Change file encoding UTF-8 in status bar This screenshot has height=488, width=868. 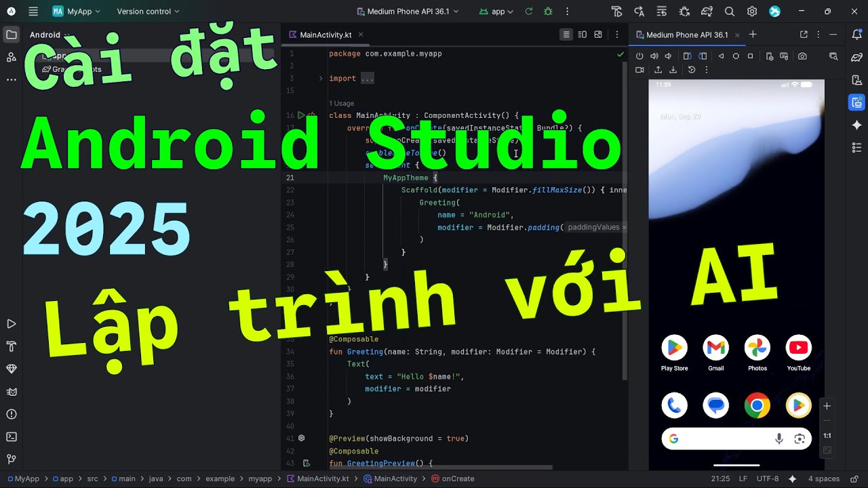click(768, 479)
